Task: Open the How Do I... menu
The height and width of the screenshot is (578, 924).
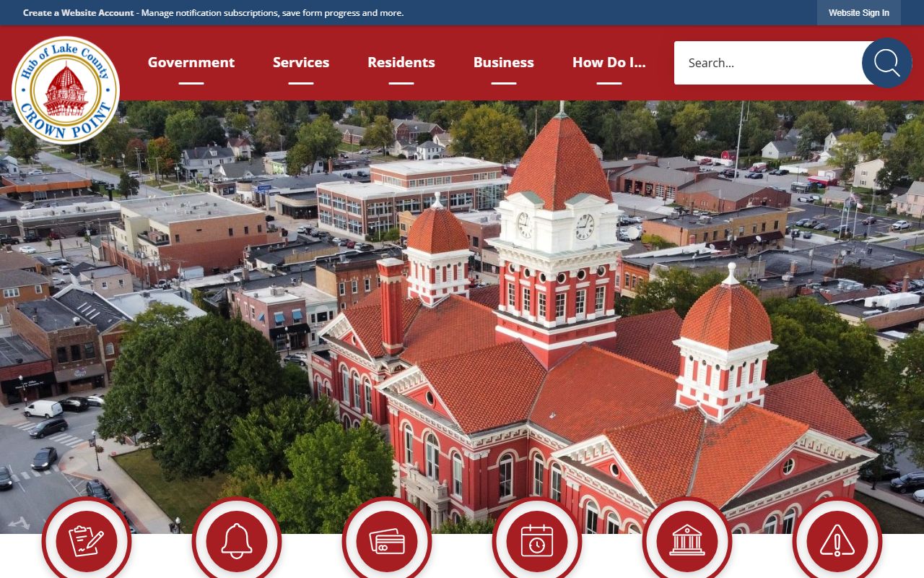Action: click(x=609, y=63)
